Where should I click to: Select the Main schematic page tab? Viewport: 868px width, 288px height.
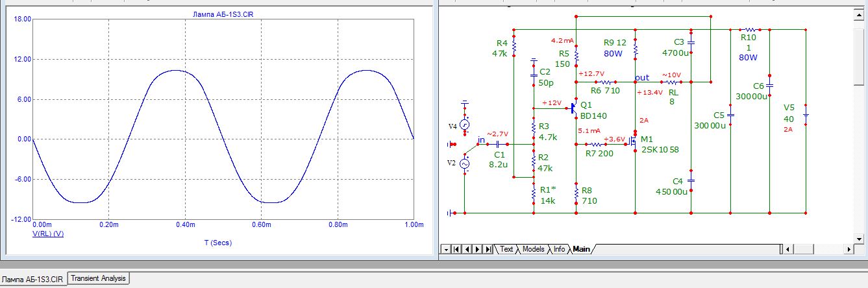pos(581,249)
